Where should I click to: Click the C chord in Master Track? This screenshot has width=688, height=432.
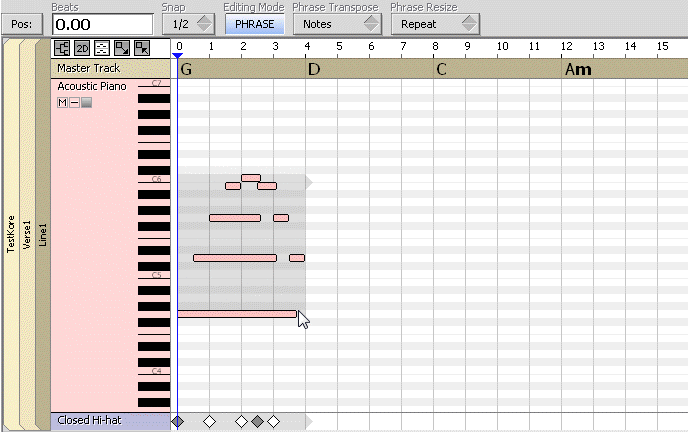tap(441, 69)
